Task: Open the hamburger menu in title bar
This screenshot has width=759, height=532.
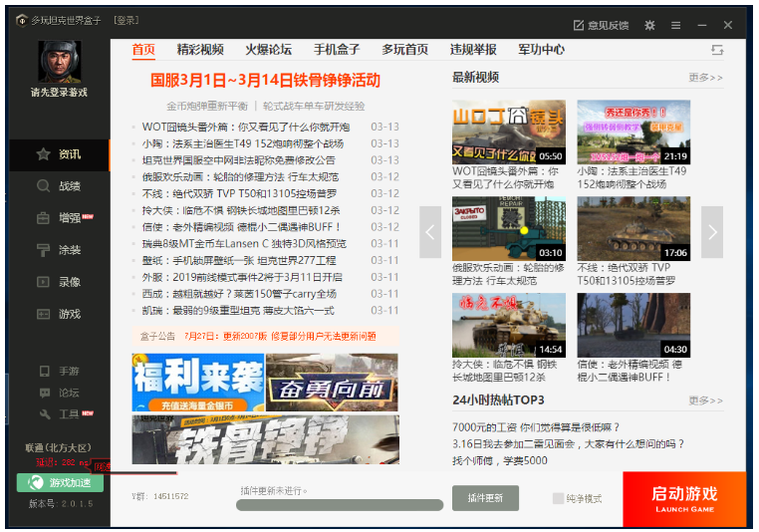Action: click(676, 25)
